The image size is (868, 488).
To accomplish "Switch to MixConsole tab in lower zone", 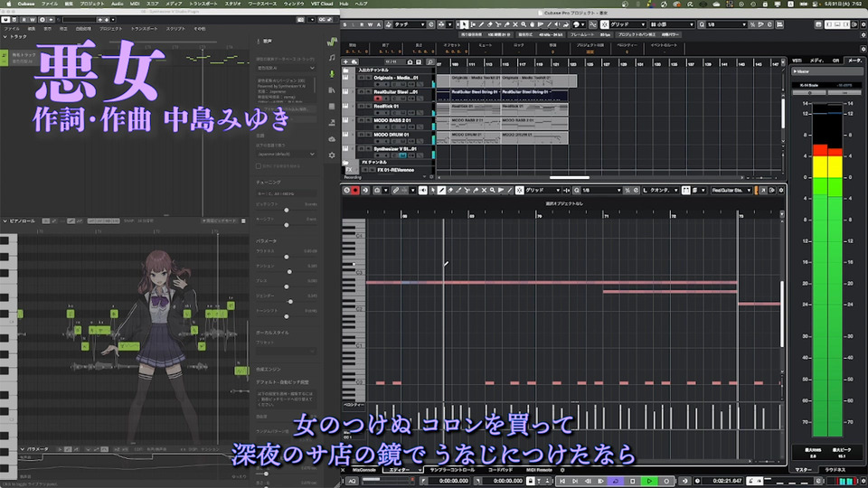I will [x=363, y=470].
